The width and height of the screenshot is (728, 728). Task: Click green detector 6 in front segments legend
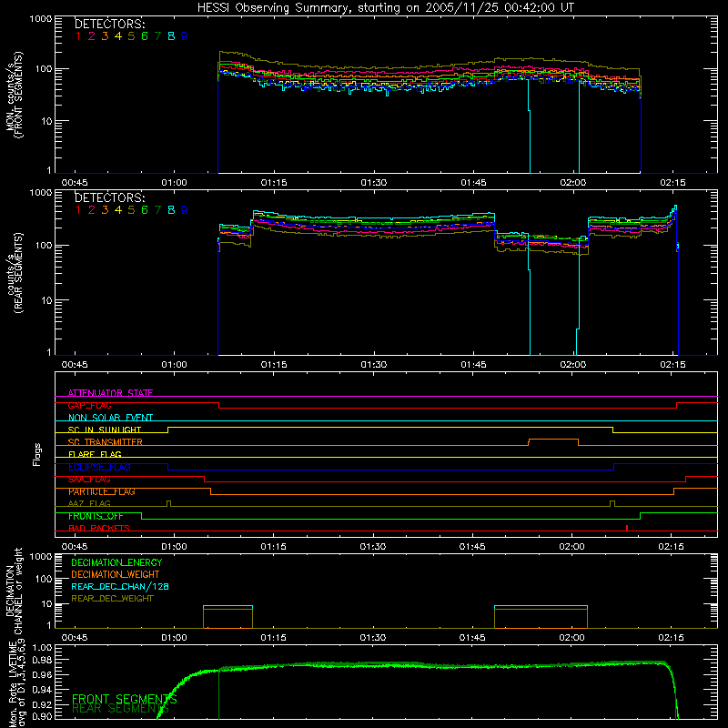tap(145, 36)
